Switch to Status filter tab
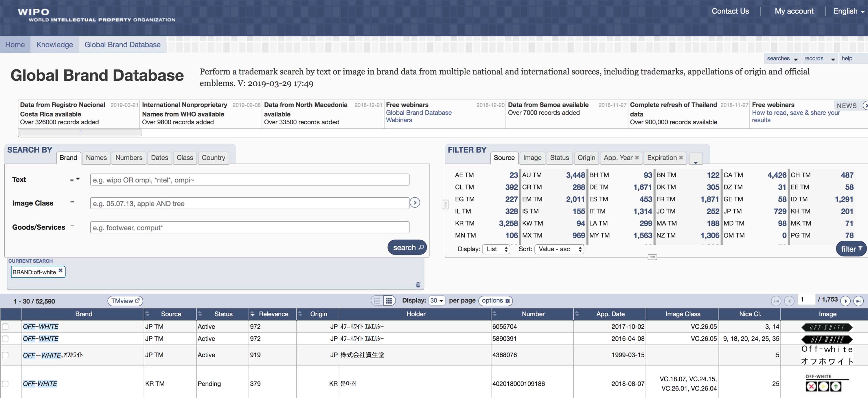868x398 pixels. tap(559, 158)
